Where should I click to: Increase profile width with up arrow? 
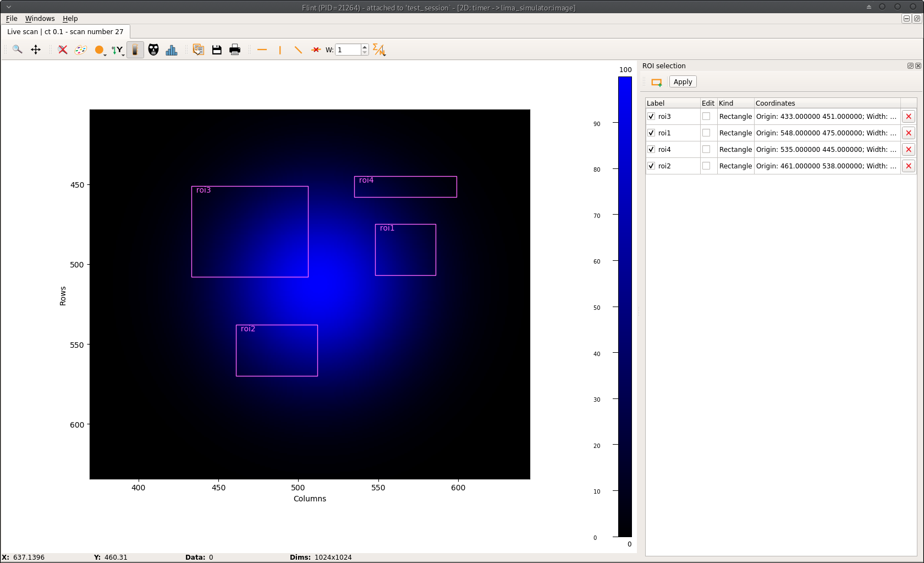pos(365,47)
